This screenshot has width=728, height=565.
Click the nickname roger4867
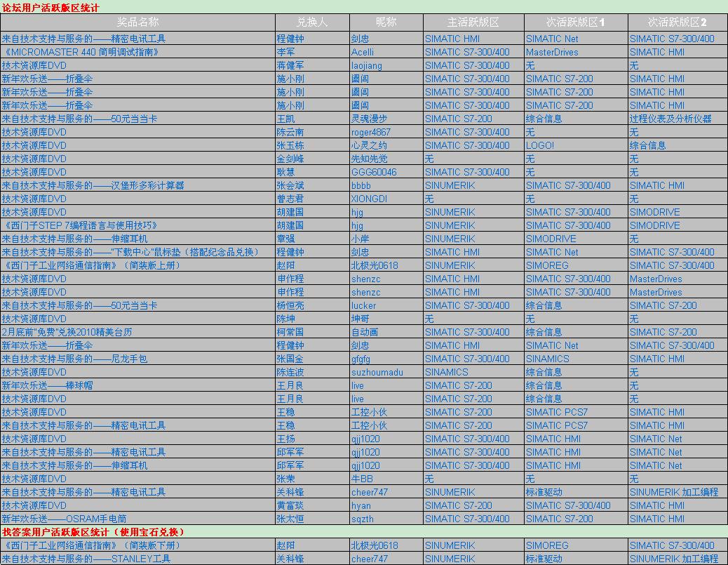coord(370,132)
